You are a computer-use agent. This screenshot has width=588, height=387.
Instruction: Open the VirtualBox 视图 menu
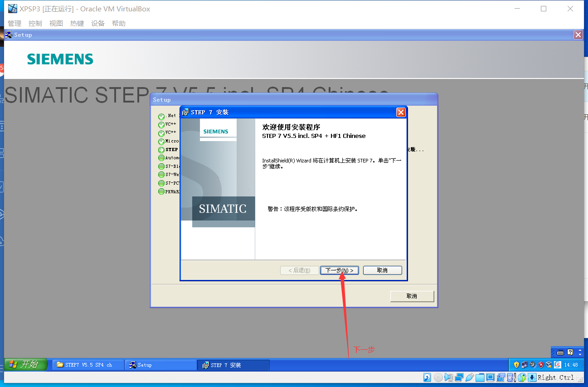click(56, 24)
